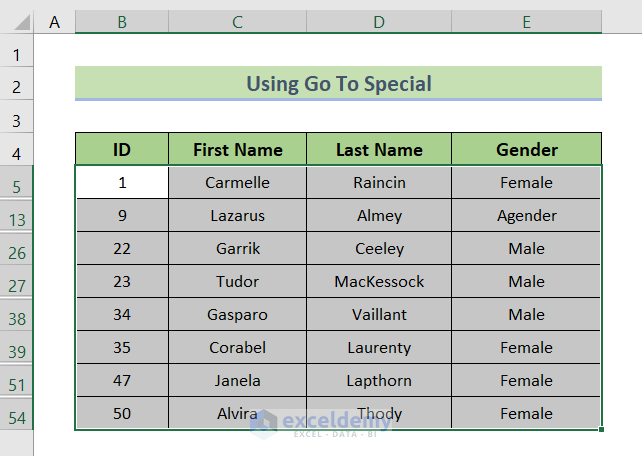Click the cell containing 'MacKessock'
642x456 pixels.
point(379,281)
